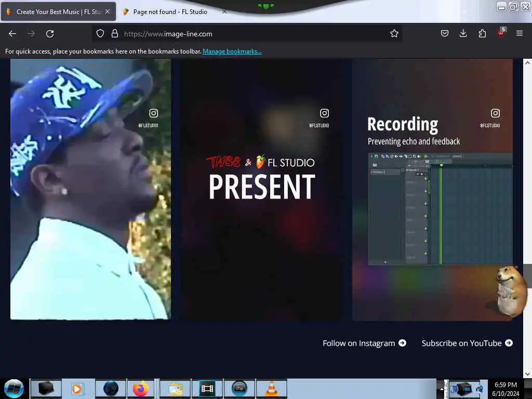Open Instagram icon on the PRESENT card
Screen dimensions: 532x399
pyautogui.click(x=324, y=113)
